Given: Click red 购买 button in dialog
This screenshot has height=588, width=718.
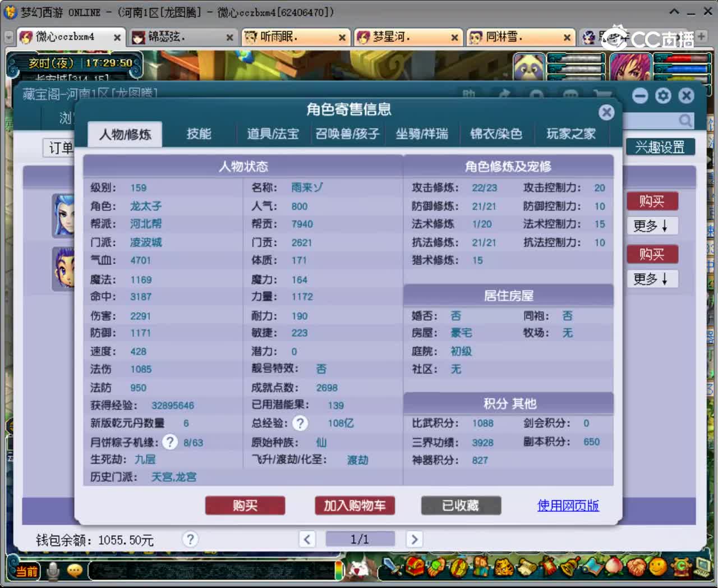Looking at the screenshot, I should click(x=245, y=506).
